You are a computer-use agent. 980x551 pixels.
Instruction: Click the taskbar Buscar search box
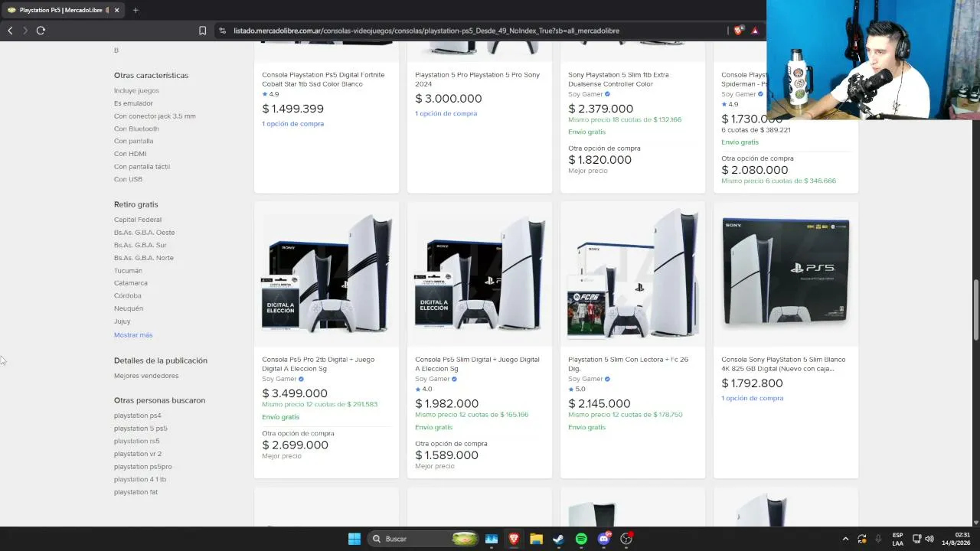tap(424, 539)
